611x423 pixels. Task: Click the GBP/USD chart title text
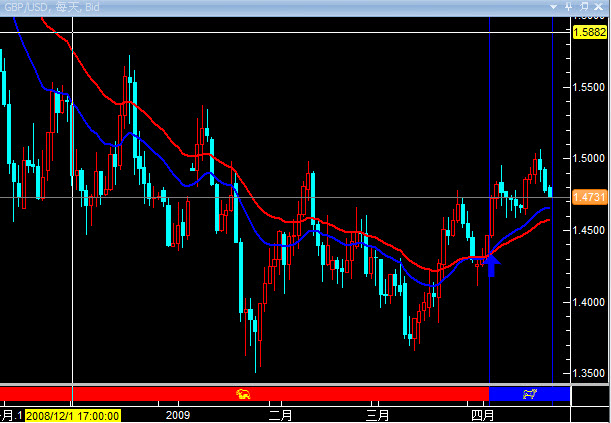tap(52, 7)
